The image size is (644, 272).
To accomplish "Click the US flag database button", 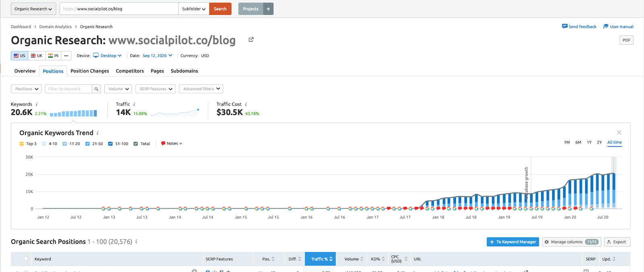I will click(x=19, y=56).
